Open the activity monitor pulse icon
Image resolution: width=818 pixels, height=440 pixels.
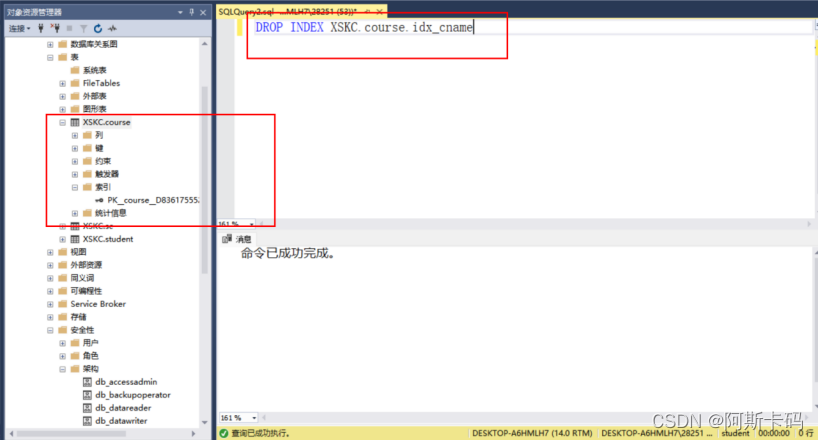(x=112, y=28)
